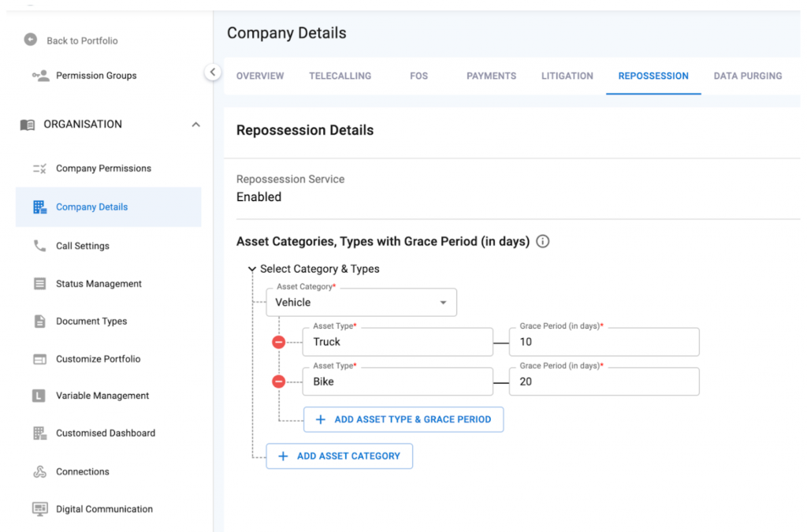Click the Company Permissions checklist icon
807x532 pixels.
(39, 168)
